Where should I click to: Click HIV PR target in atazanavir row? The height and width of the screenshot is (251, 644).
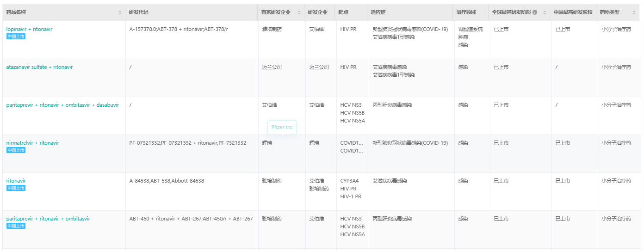tap(348, 67)
